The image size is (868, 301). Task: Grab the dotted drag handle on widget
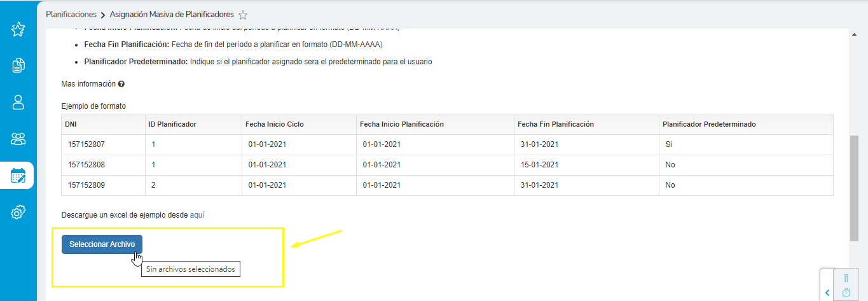click(x=846, y=278)
